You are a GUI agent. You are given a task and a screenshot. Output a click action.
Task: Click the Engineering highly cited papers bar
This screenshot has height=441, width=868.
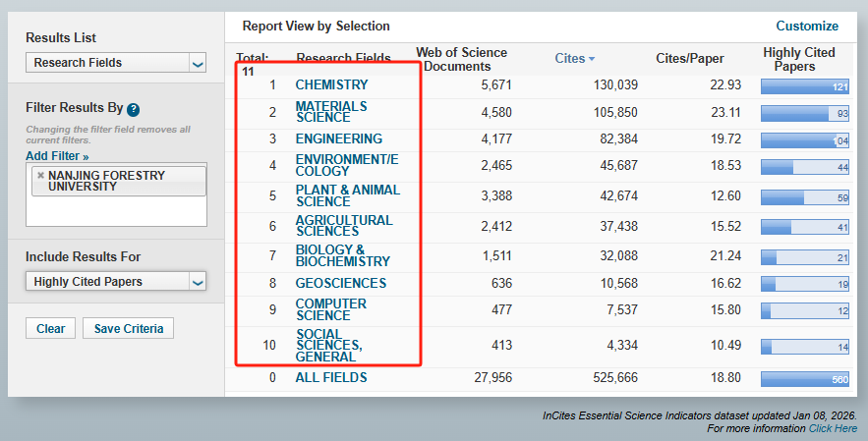[805, 140]
